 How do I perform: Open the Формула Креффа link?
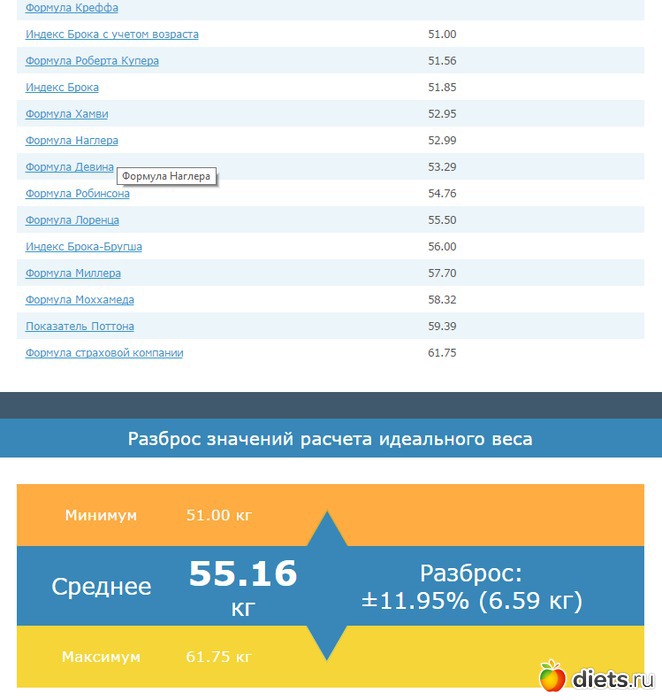tap(71, 8)
